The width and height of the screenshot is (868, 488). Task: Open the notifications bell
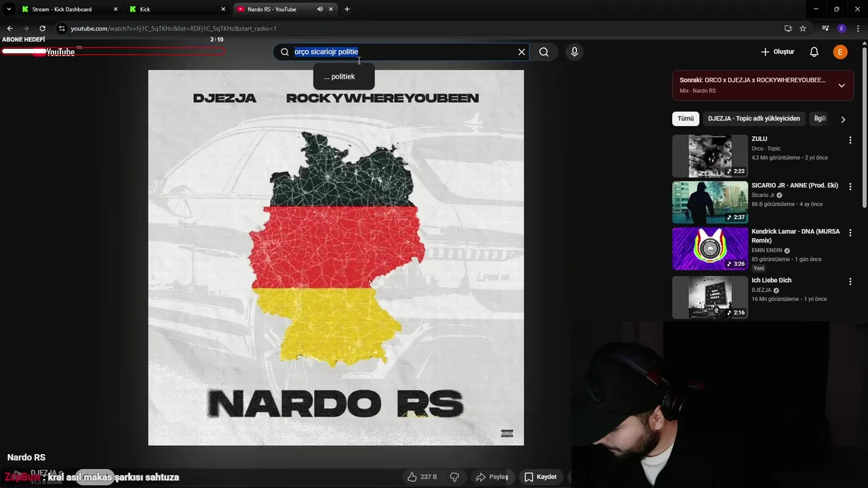pyautogui.click(x=814, y=52)
